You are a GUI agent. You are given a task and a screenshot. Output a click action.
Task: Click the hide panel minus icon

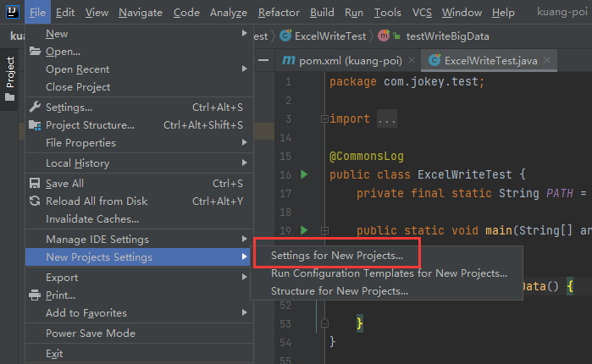click(263, 60)
